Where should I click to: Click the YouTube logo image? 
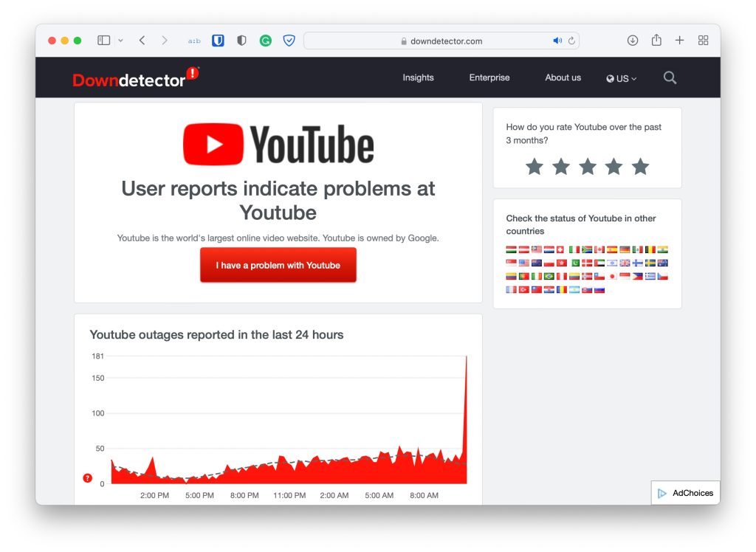pos(278,145)
